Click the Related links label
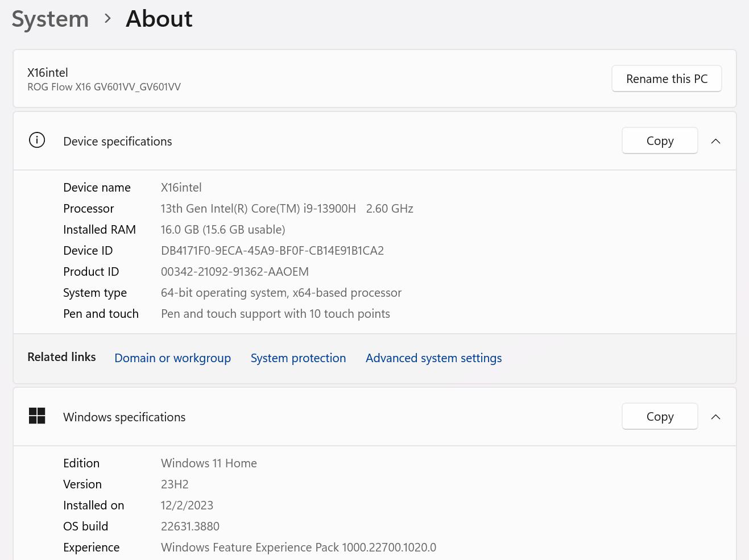Screen dimensions: 749x560 tap(61, 356)
